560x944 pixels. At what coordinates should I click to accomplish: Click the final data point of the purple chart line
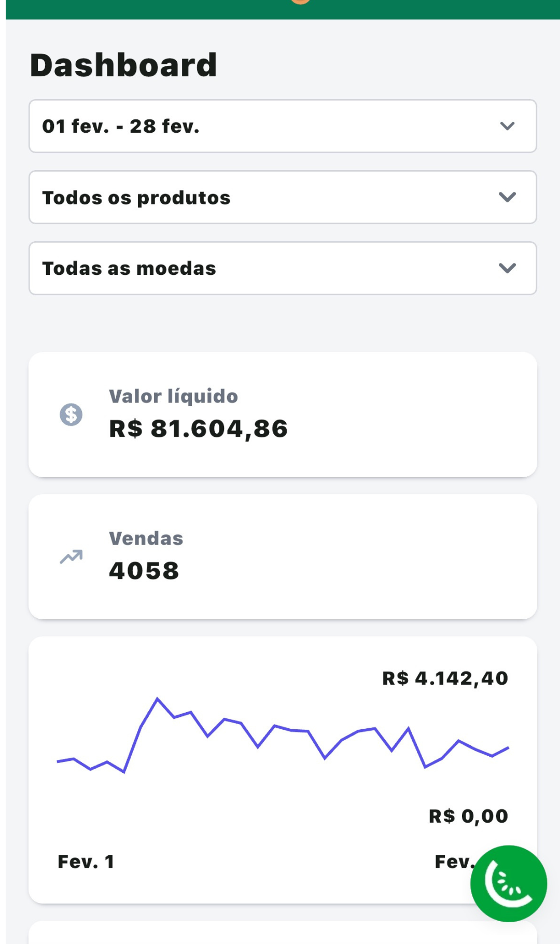[x=508, y=748]
